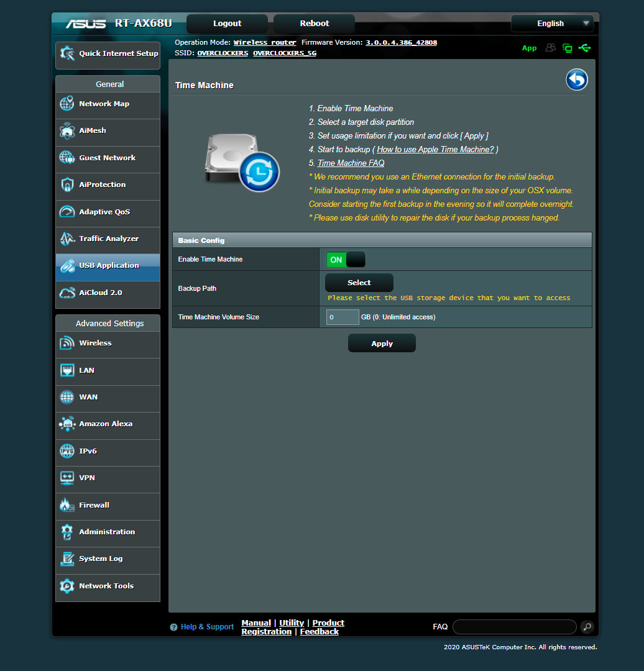Click the guest users status icon
This screenshot has width=644, height=671.
pos(551,48)
